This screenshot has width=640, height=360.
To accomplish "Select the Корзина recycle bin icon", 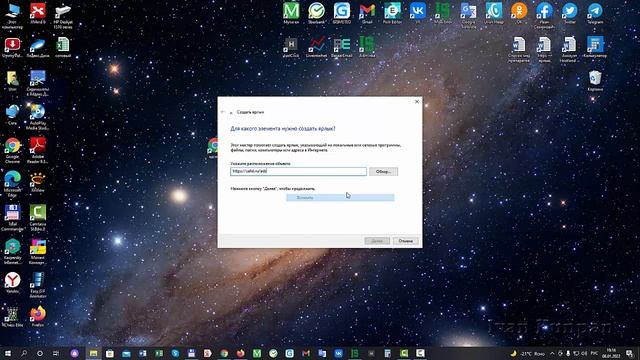I will coord(595,80).
